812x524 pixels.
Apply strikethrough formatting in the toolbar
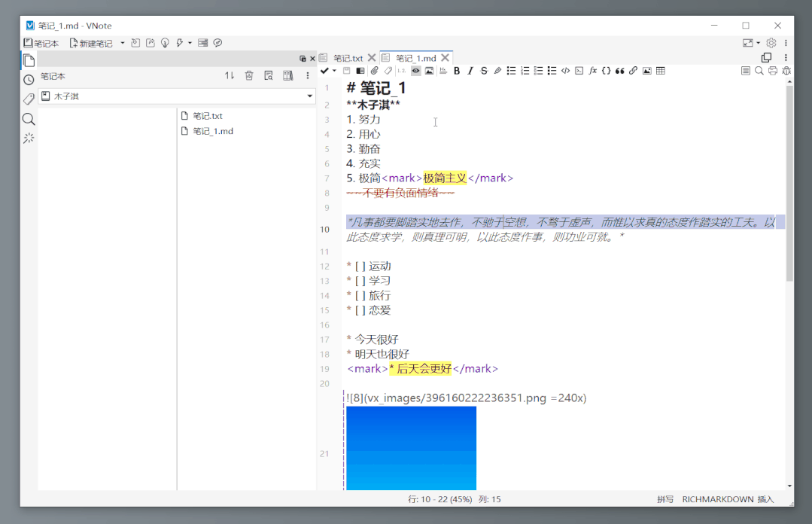484,71
